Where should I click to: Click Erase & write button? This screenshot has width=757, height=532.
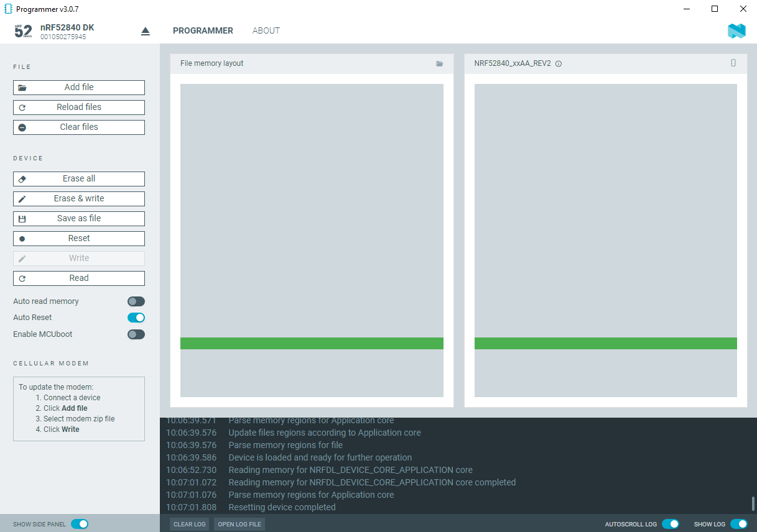point(79,199)
